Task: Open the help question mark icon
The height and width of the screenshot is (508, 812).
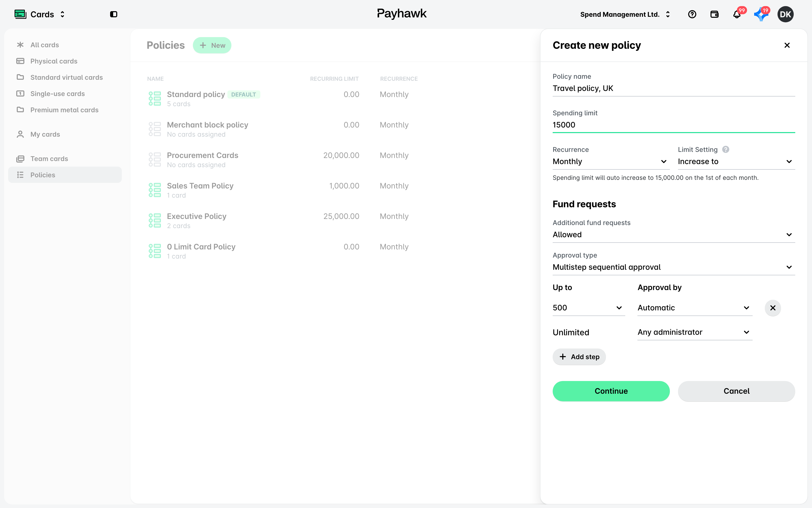Action: pos(692,14)
